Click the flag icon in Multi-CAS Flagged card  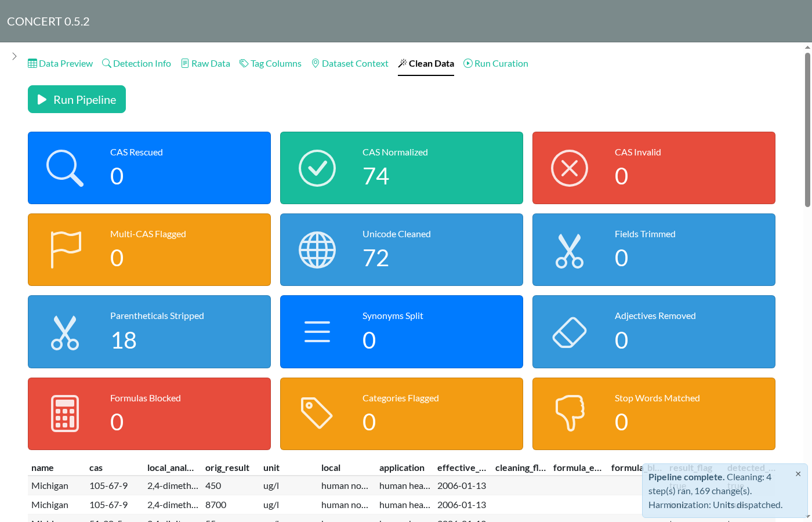tap(66, 250)
